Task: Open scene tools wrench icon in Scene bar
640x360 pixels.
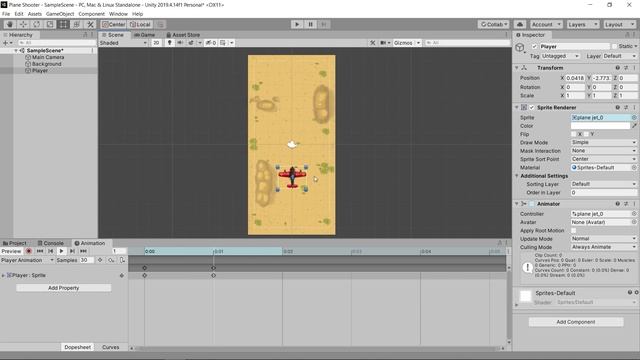Action: [x=373, y=42]
